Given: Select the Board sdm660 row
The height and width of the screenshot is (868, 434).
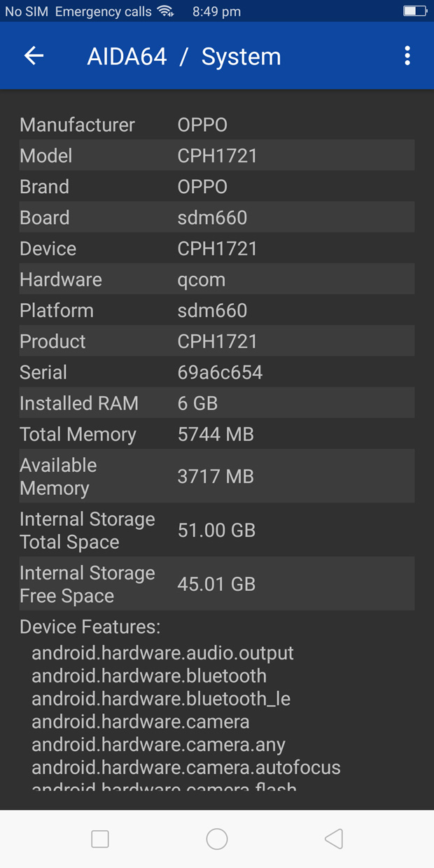Looking at the screenshot, I should click(x=217, y=218).
